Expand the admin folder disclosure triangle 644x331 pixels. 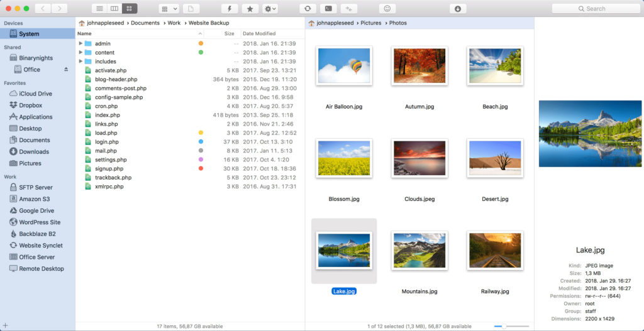80,44
